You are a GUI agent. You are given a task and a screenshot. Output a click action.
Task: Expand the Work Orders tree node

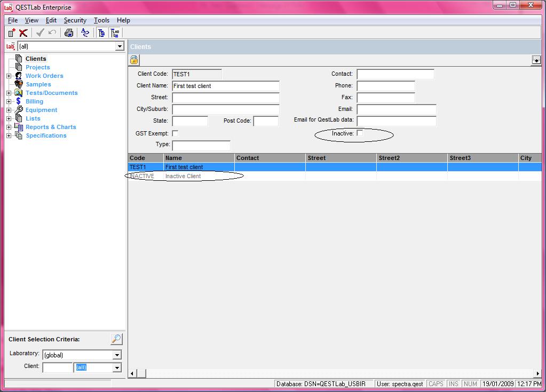coord(9,76)
